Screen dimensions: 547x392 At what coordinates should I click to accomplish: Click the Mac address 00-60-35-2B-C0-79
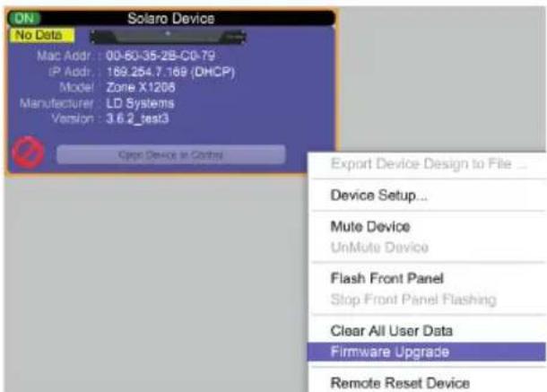pyautogui.click(x=161, y=56)
